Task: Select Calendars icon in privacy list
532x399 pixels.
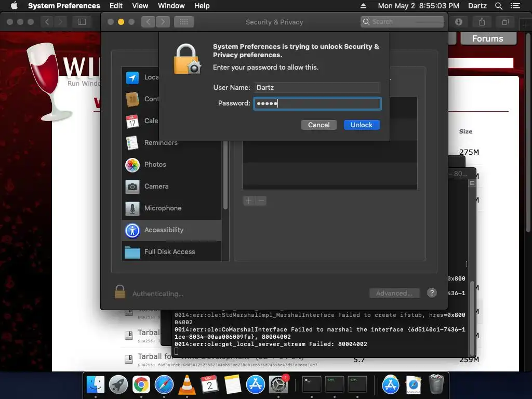Action: [132, 121]
